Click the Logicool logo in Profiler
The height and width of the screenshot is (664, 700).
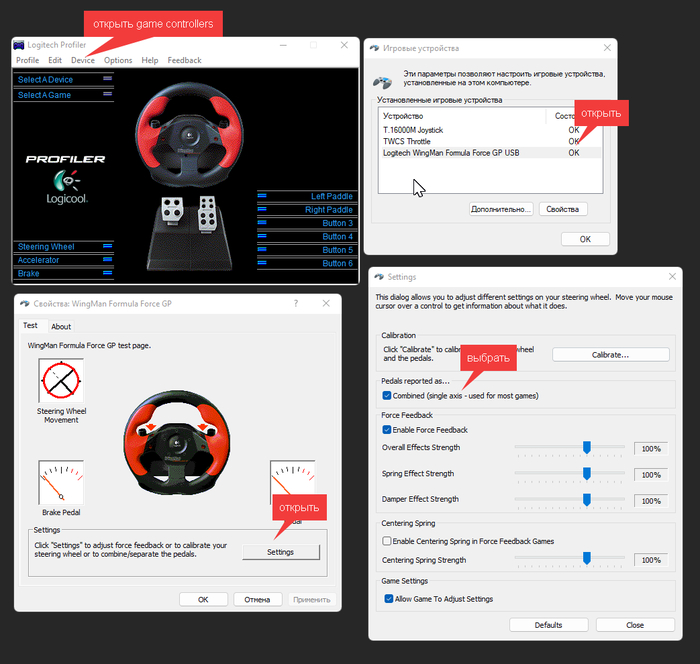[67, 187]
